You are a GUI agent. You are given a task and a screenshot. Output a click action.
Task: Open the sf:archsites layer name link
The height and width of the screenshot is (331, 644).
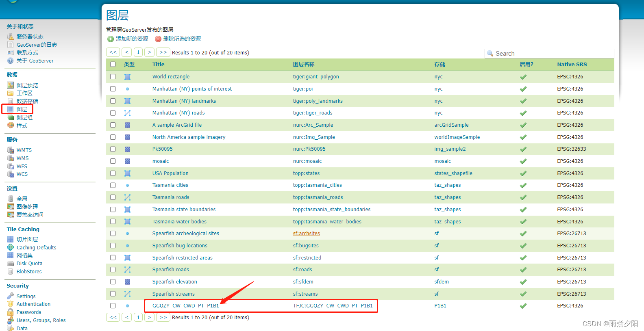coord(307,234)
